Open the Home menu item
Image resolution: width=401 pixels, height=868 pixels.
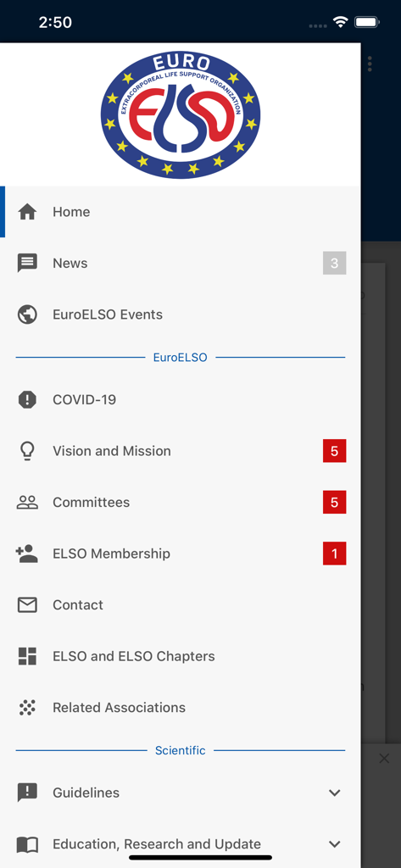coord(181,212)
